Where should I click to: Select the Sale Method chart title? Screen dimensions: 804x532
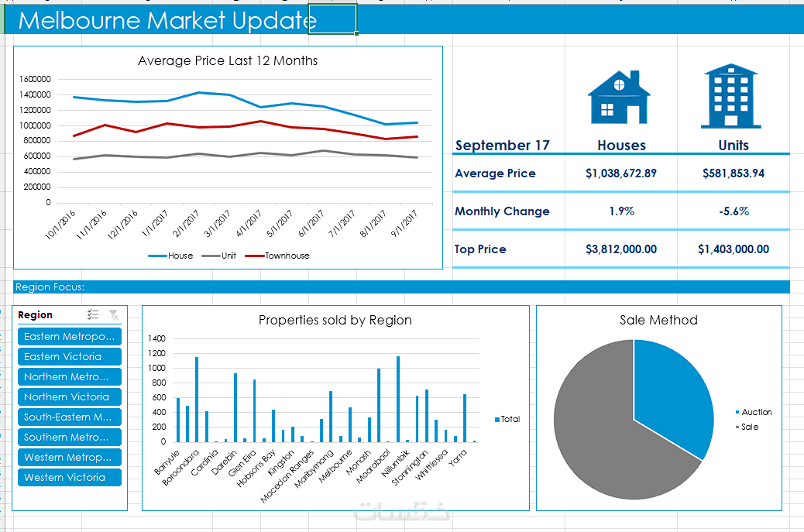(658, 321)
